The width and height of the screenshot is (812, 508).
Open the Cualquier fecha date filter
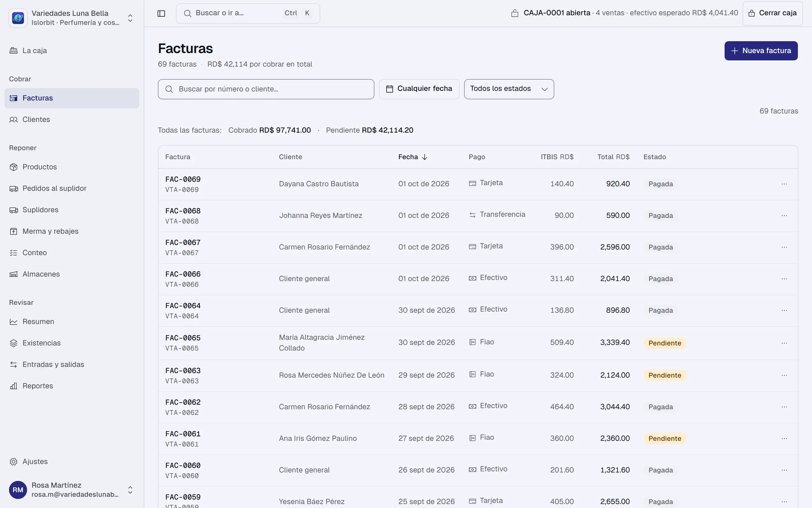419,89
